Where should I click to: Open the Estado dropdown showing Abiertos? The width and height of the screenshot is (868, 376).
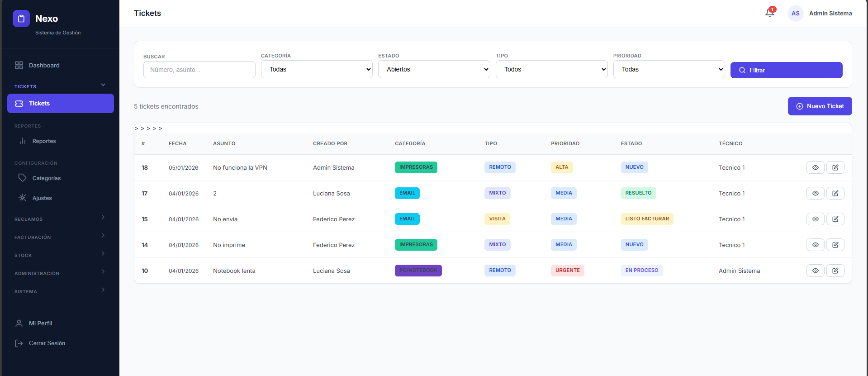(434, 69)
